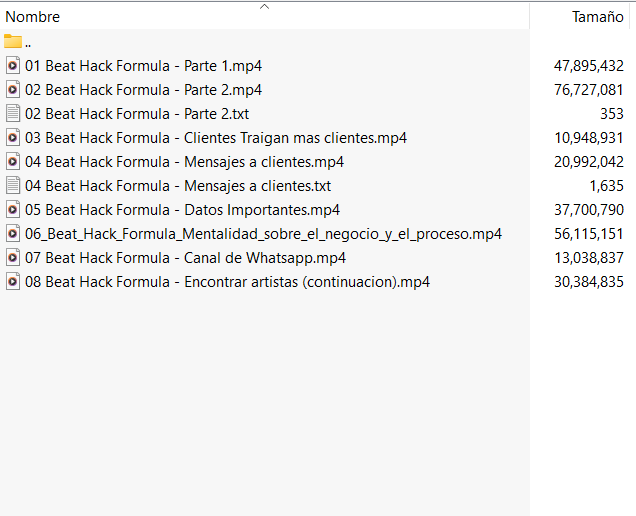Click video icon of 06 Mentalidad sobre el negocio file
The width and height of the screenshot is (636, 516).
[x=13, y=234]
